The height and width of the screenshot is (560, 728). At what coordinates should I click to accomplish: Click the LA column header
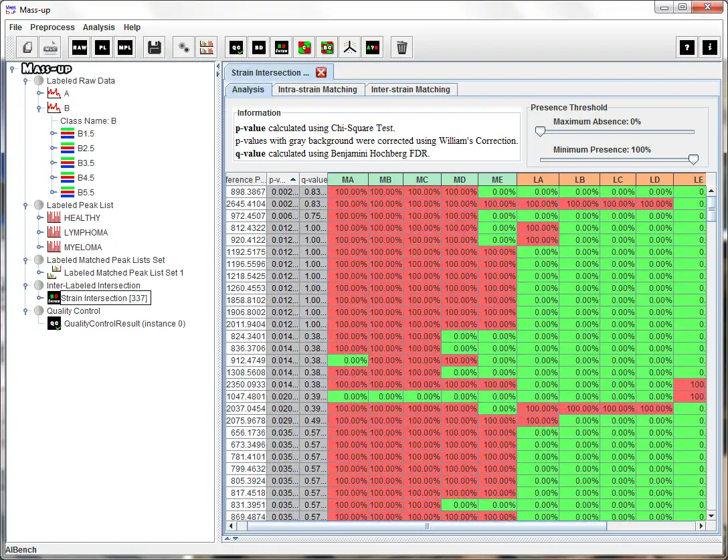click(x=538, y=180)
